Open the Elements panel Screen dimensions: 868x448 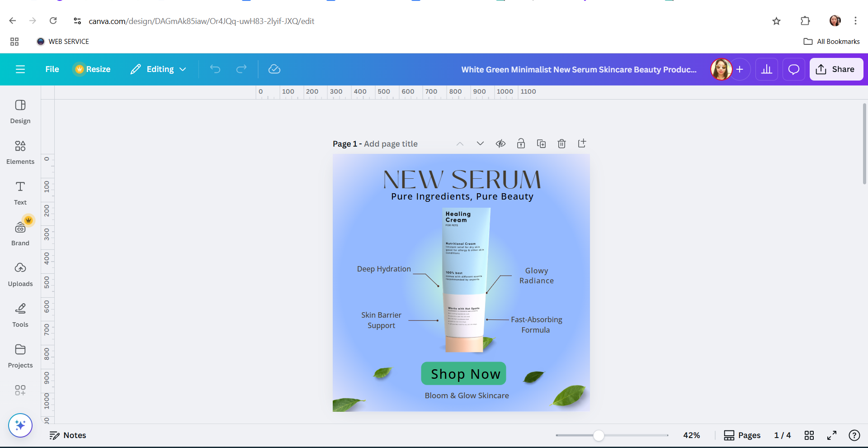pyautogui.click(x=20, y=152)
